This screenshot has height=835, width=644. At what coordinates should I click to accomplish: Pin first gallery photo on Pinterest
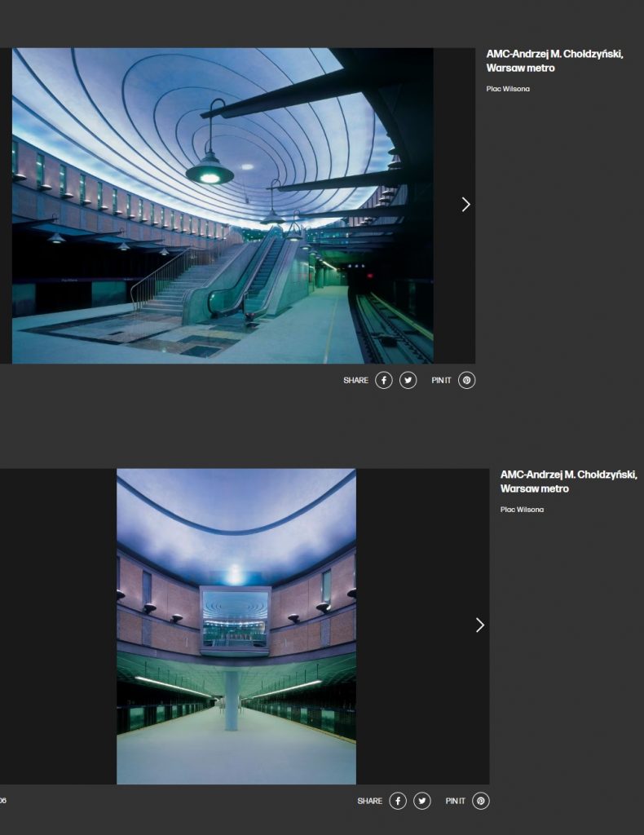pyautogui.click(x=467, y=380)
